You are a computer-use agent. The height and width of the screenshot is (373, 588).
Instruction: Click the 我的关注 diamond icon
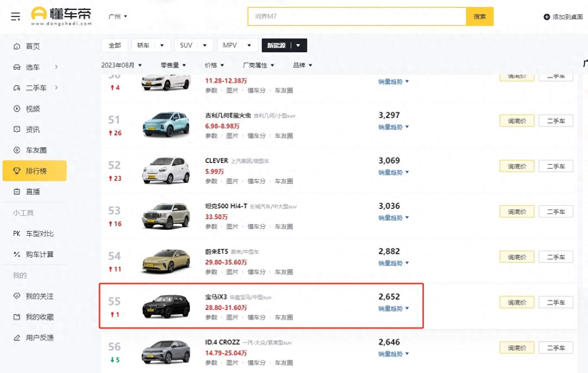click(x=17, y=296)
